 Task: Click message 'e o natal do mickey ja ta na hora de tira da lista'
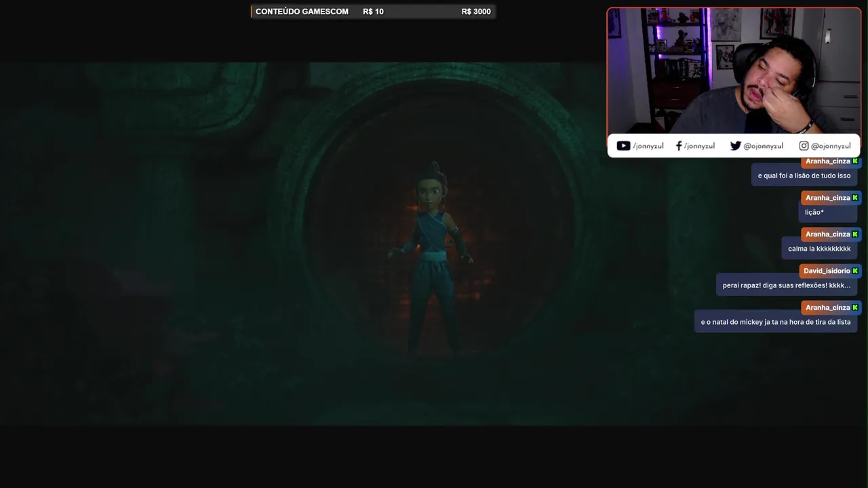(776, 322)
